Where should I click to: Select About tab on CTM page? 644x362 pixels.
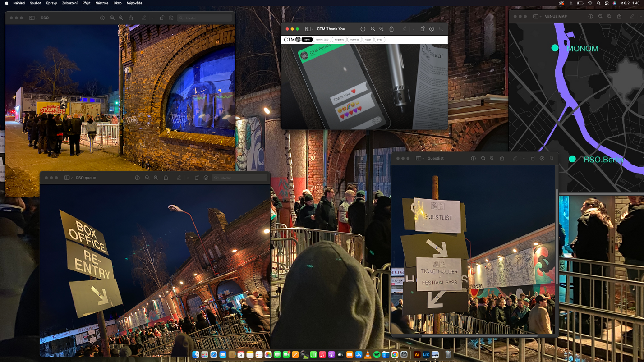[368, 40]
